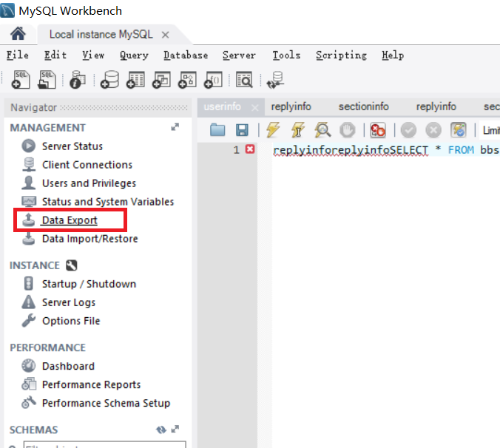Click the replyinforeplyinfoSELECT text in editor
This screenshot has width=500, height=448.
point(351,150)
